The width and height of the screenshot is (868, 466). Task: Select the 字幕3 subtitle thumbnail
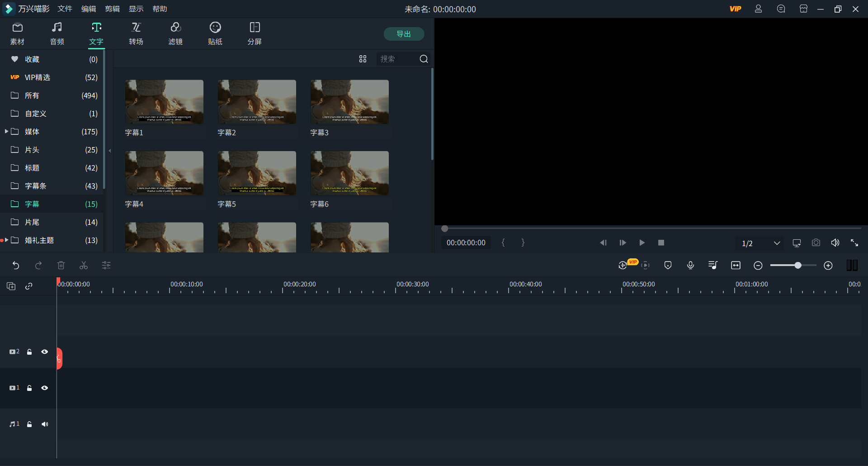[x=349, y=102]
